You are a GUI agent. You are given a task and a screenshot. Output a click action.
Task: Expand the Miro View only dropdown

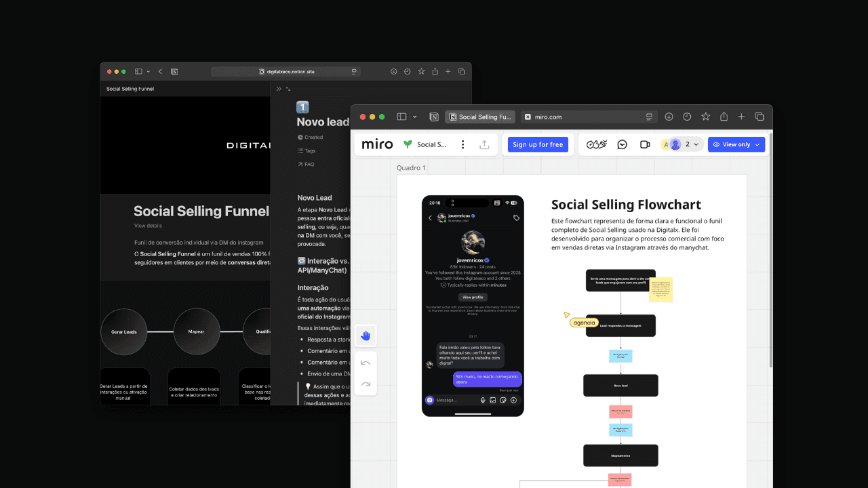[x=736, y=144]
